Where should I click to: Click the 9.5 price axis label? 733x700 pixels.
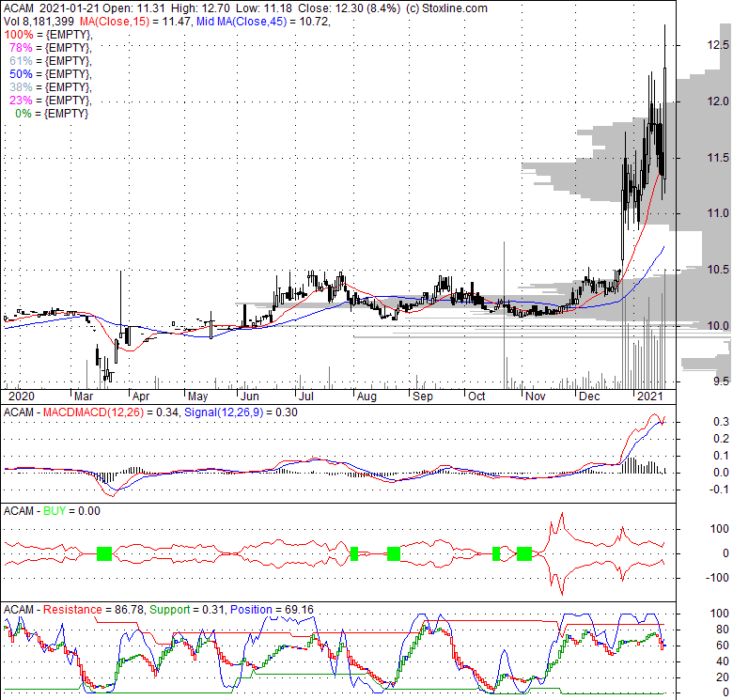click(x=722, y=381)
